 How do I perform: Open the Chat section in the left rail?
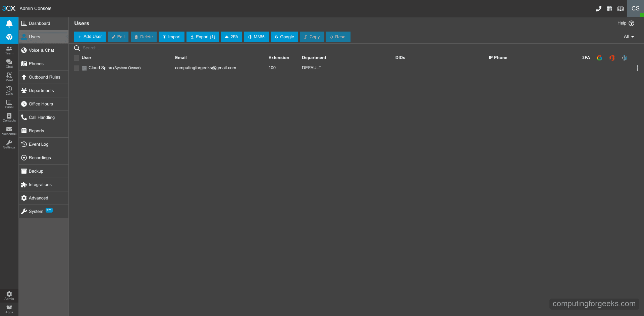[9, 62]
